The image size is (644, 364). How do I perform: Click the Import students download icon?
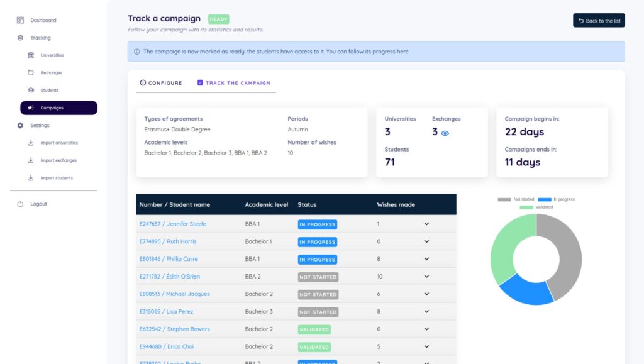[x=31, y=178]
